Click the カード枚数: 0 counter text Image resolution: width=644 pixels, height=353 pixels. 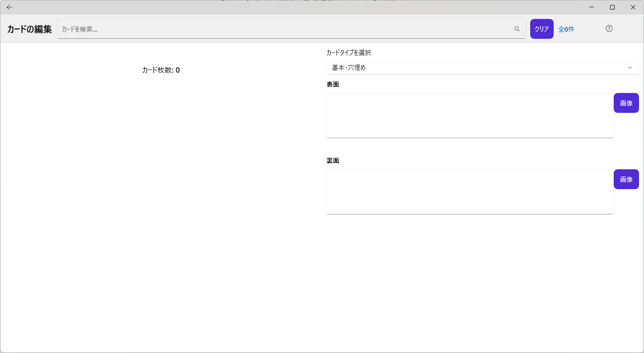click(161, 70)
